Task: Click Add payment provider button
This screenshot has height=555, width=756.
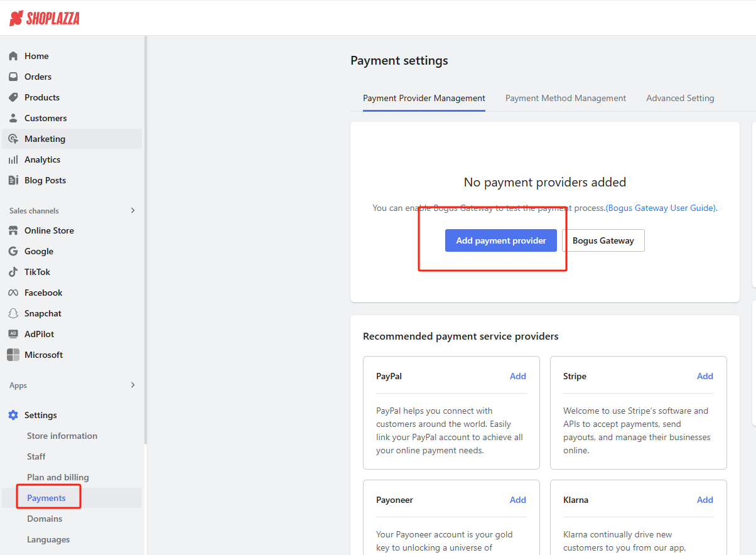Action: pyautogui.click(x=501, y=240)
